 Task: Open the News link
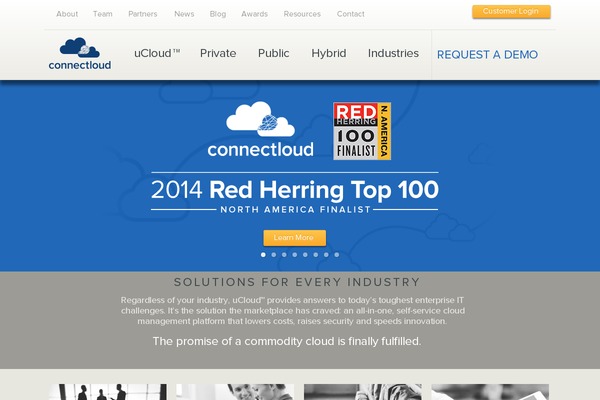pyautogui.click(x=184, y=14)
